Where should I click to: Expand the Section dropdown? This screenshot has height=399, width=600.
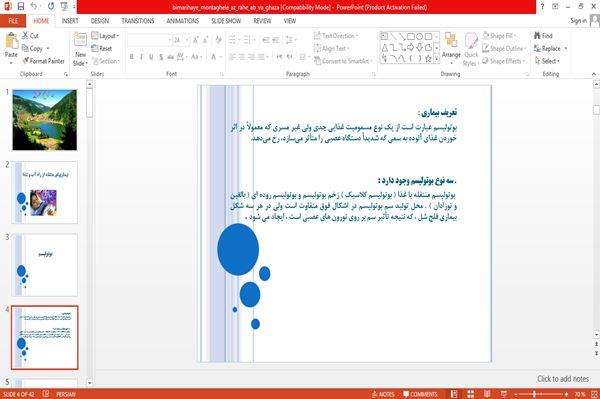[106, 61]
